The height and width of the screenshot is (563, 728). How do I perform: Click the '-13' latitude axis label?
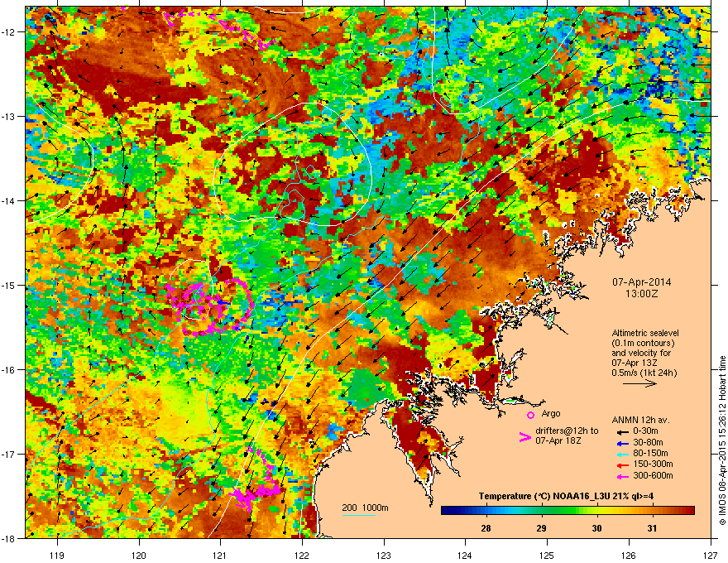pos(8,116)
